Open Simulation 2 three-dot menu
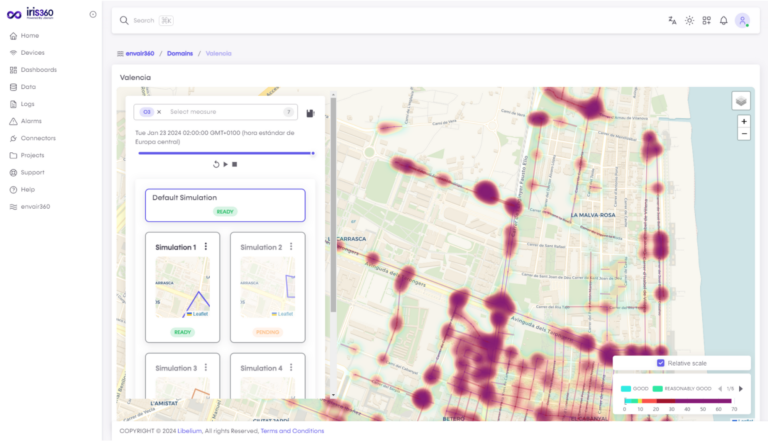Image resolution: width=768 pixels, height=444 pixels. coord(291,246)
